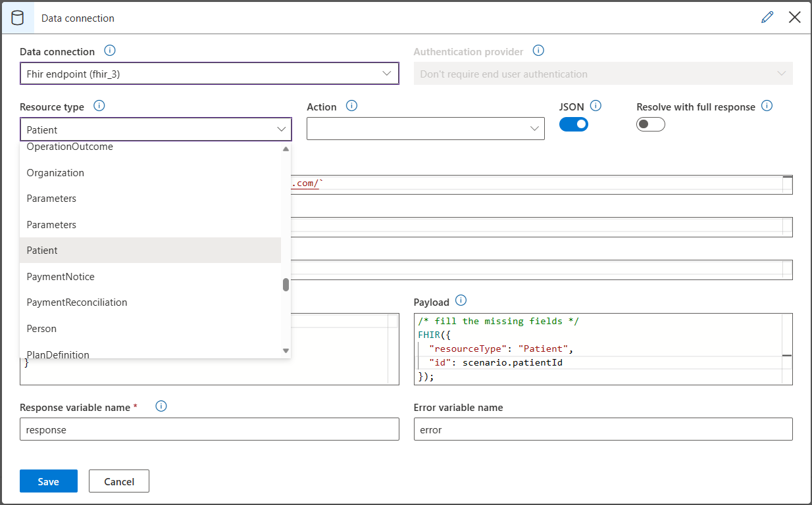Click the resource list scrollbar thumb
812x505 pixels.
[x=285, y=284]
